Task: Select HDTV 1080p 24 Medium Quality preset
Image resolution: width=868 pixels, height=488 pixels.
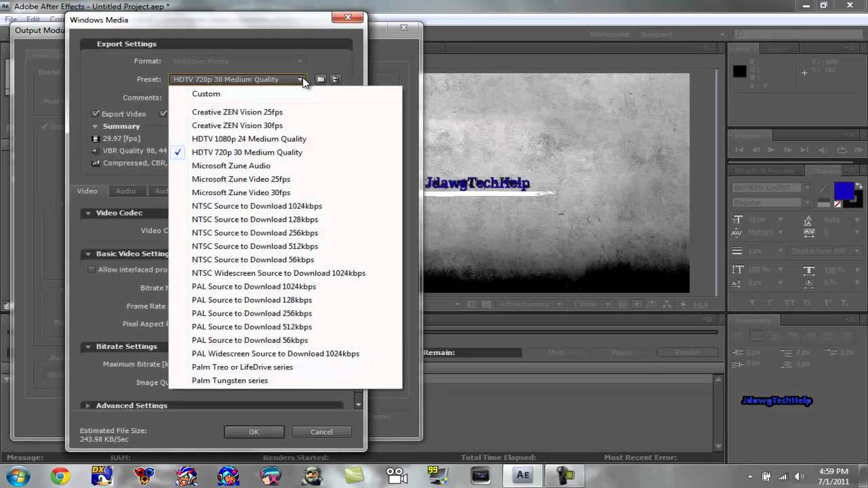Action: 285,139
